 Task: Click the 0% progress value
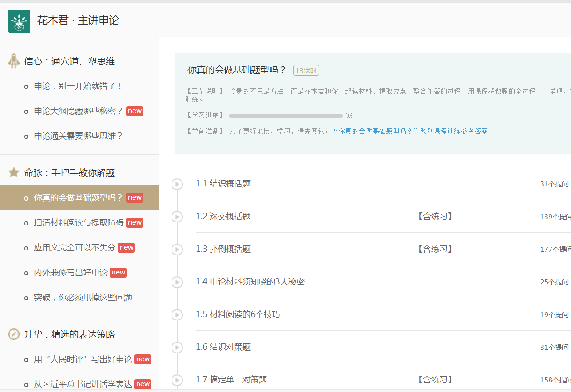pyautogui.click(x=349, y=116)
